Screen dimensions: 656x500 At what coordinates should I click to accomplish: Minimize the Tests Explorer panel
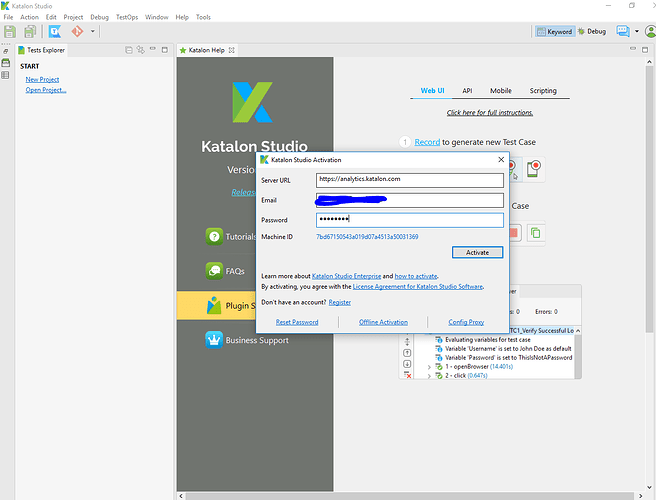tap(153, 49)
